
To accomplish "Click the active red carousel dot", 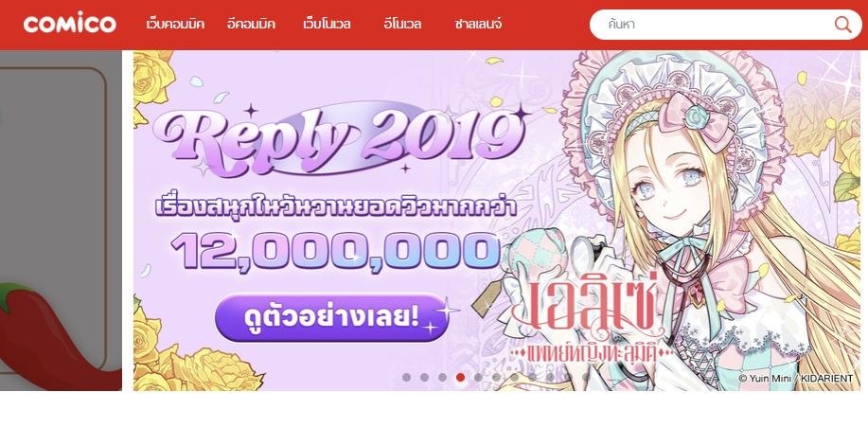I will coord(461,377).
